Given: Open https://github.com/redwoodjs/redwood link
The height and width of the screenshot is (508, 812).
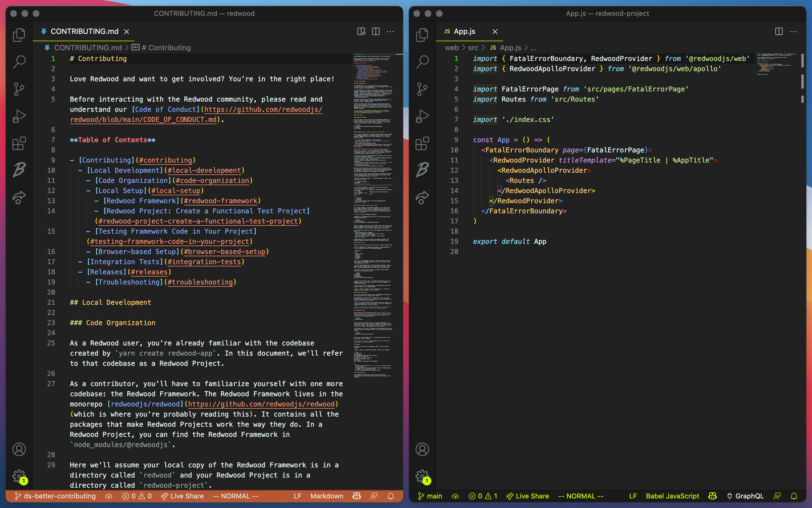Looking at the screenshot, I should pos(261,404).
